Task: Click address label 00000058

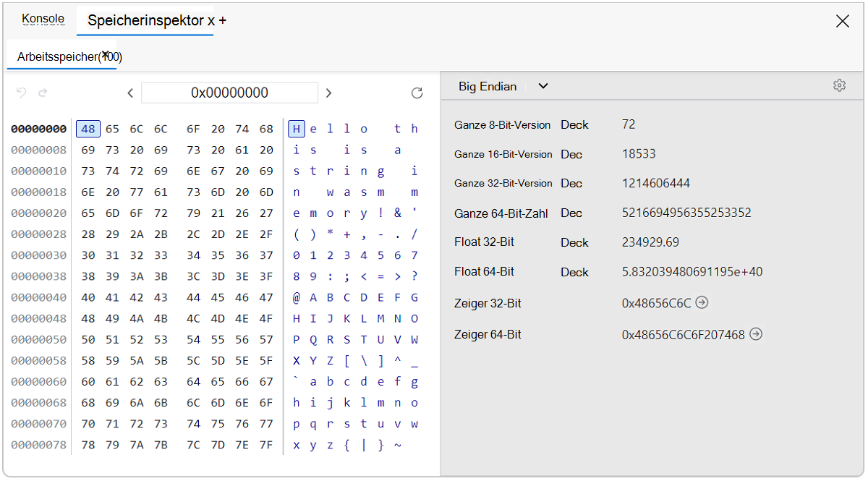Action: coord(39,360)
